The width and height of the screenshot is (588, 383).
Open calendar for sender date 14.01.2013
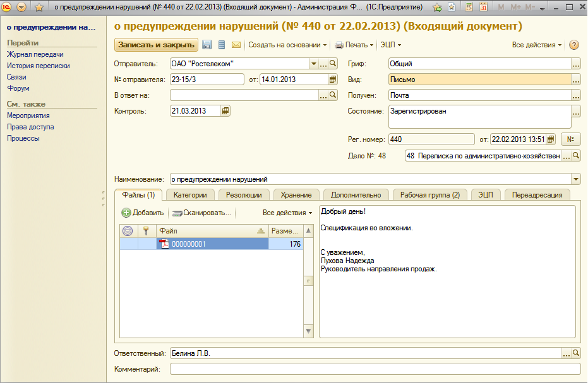tap(333, 80)
